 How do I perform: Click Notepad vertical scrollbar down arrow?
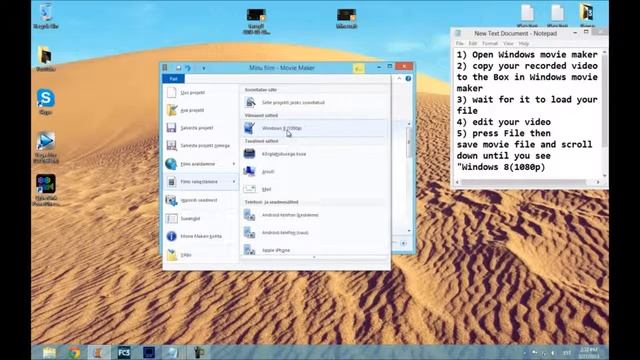604,176
